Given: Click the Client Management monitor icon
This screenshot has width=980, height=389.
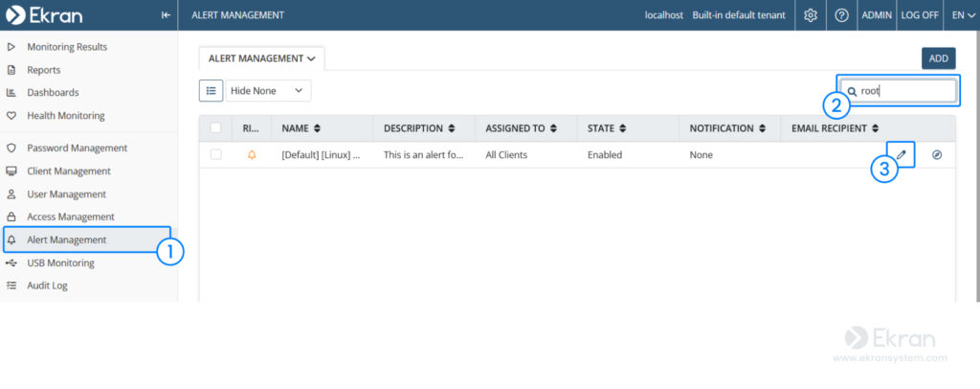Looking at the screenshot, I should [x=11, y=172].
